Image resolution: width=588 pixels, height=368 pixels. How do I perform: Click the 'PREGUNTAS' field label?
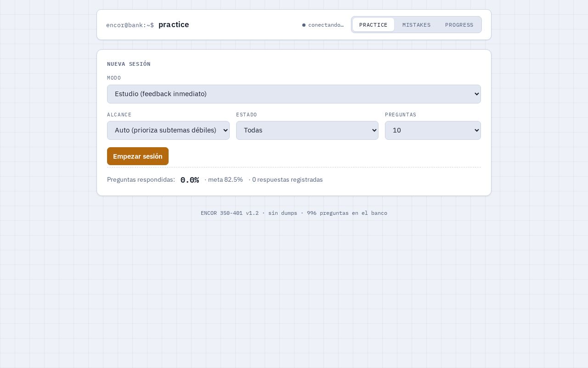coord(401,115)
